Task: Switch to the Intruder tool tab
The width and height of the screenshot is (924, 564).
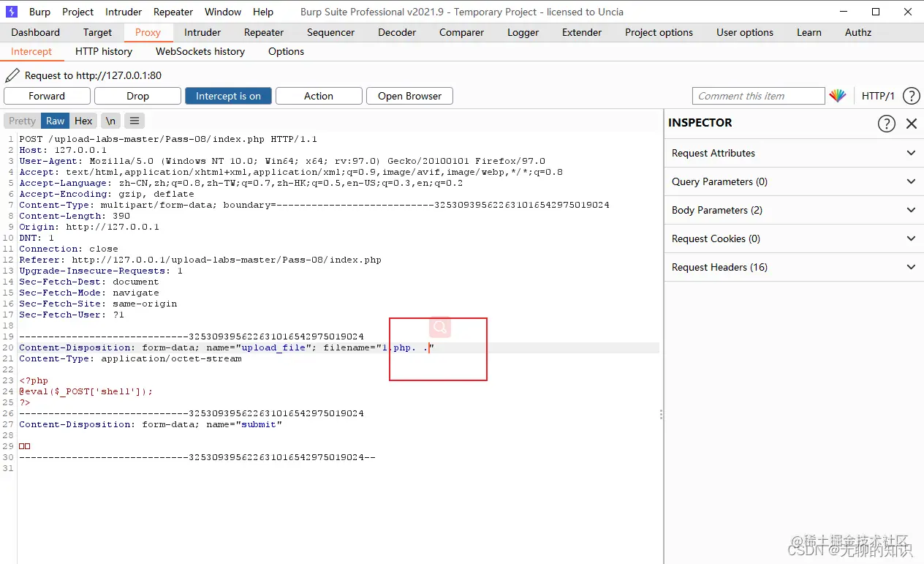Action: tap(202, 32)
